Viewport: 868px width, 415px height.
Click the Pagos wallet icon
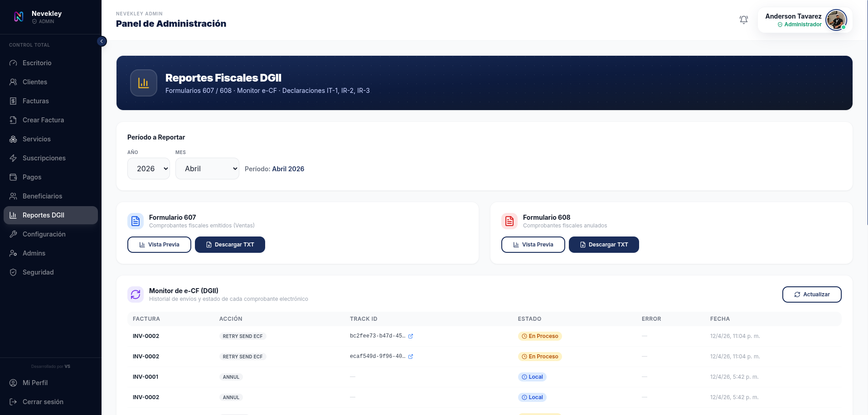pyautogui.click(x=13, y=177)
